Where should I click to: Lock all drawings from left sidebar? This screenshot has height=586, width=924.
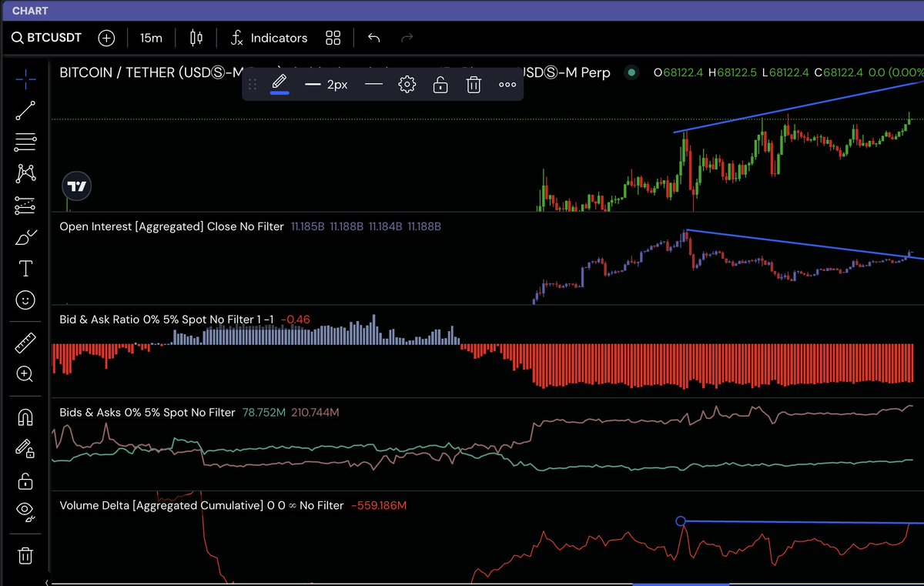pos(25,481)
